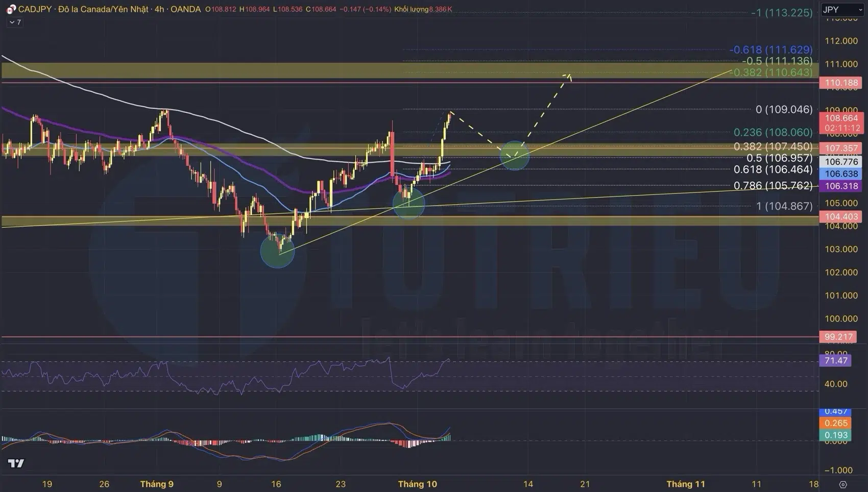
Task: Select Fibonacci level 0.786 (105.762)
Action: click(x=773, y=186)
